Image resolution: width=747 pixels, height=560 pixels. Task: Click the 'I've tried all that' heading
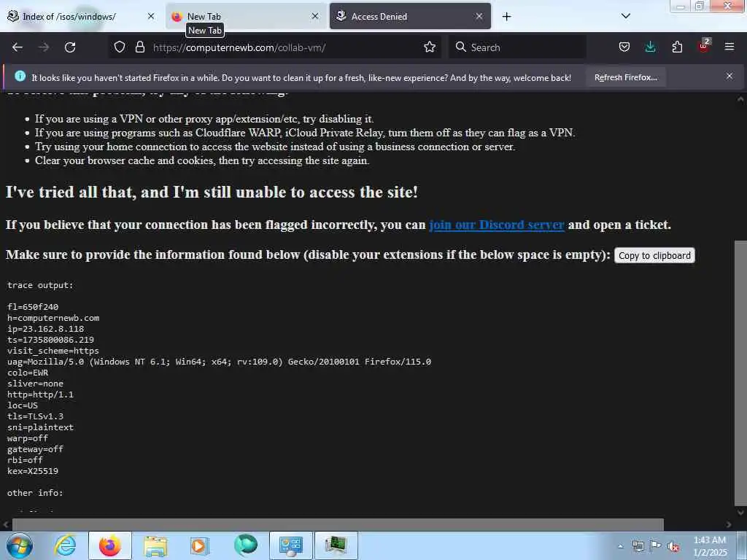(212, 192)
